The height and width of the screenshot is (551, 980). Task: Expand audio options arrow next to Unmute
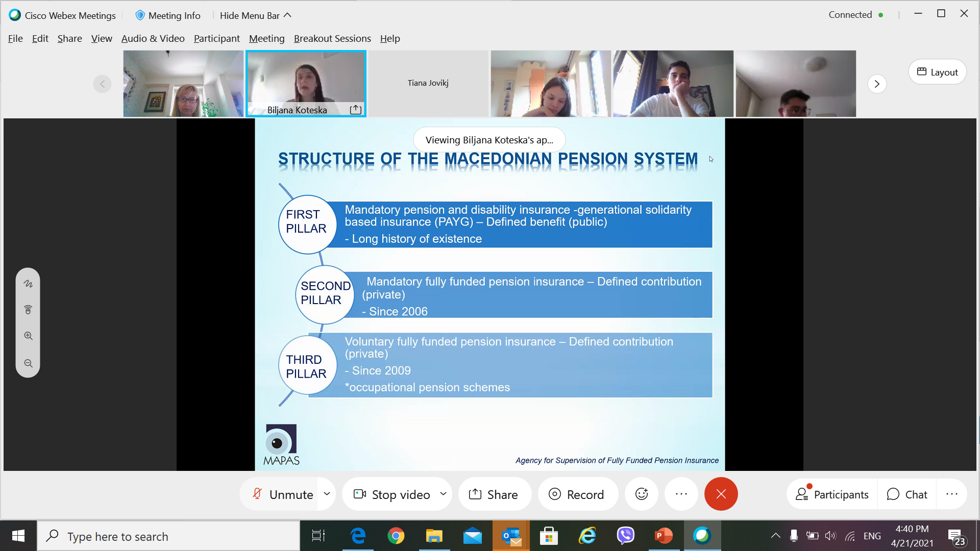(x=327, y=494)
